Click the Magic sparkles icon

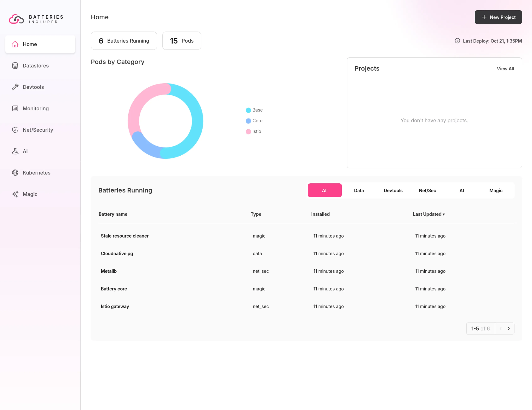click(15, 194)
